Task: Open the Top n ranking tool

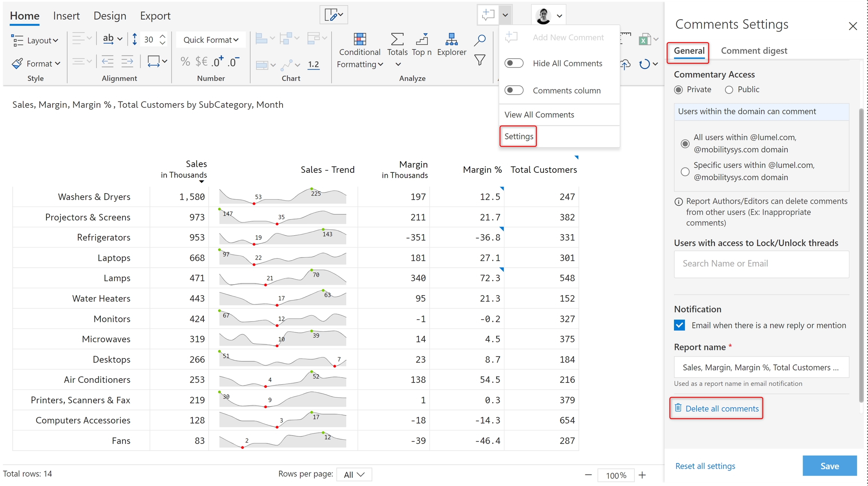Action: pyautogui.click(x=422, y=39)
